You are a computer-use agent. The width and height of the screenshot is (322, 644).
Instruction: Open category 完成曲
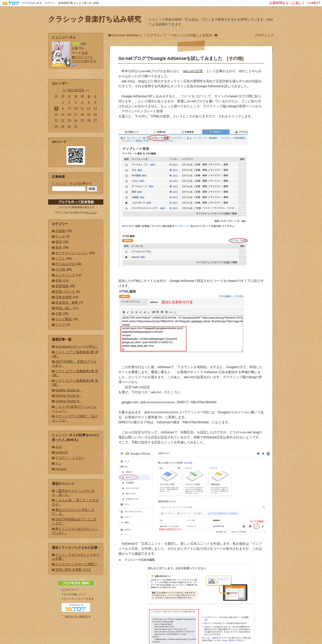pos(60,231)
